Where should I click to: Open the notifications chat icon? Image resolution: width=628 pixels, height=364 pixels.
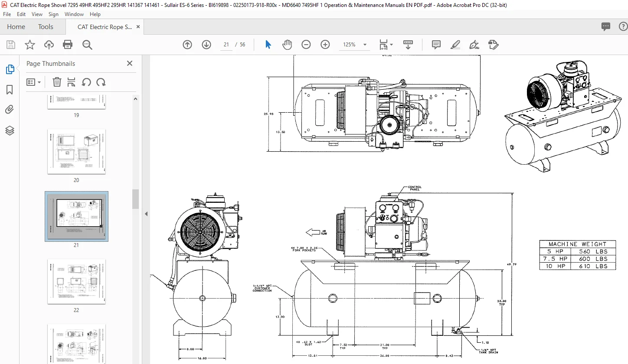606,26
